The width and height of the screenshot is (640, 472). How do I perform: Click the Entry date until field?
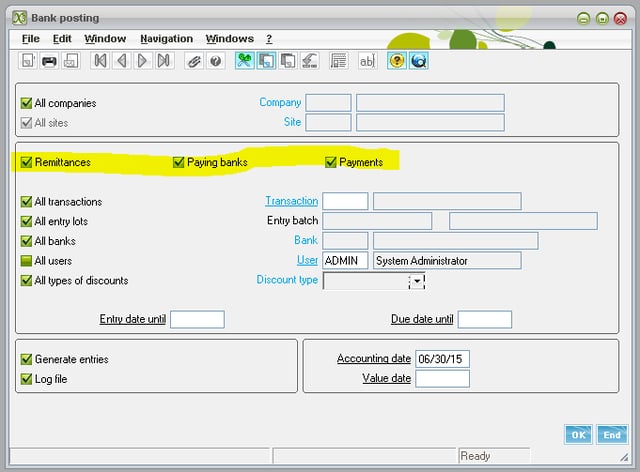(197, 320)
